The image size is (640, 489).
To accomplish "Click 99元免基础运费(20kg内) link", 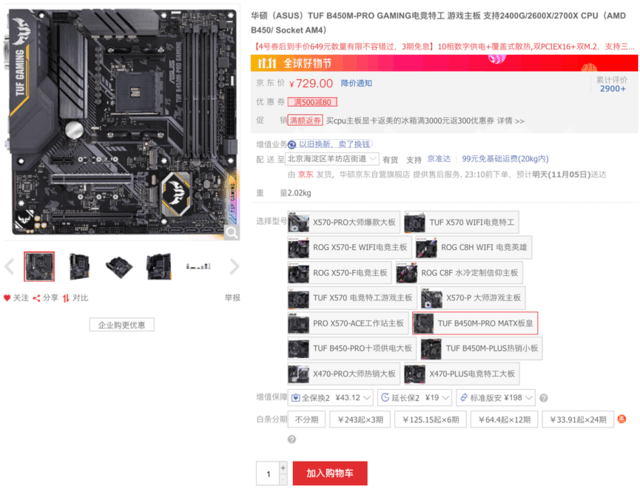I will [505, 159].
